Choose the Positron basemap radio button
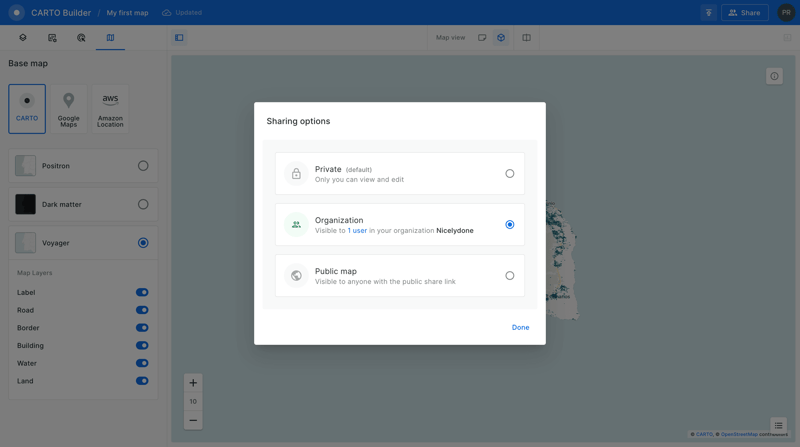The height and width of the screenshot is (447, 800). 143,166
